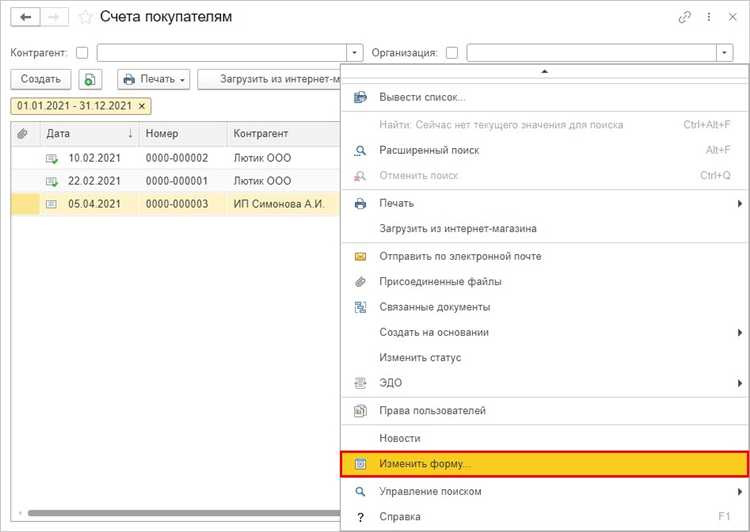The image size is (750, 532).
Task: Click the Права пользователей icon
Action: (360, 411)
